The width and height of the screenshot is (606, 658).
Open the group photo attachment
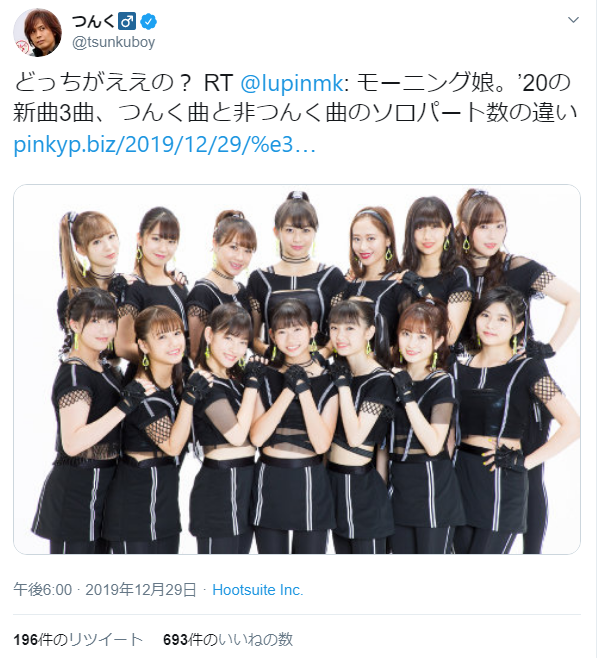pyautogui.click(x=297, y=369)
